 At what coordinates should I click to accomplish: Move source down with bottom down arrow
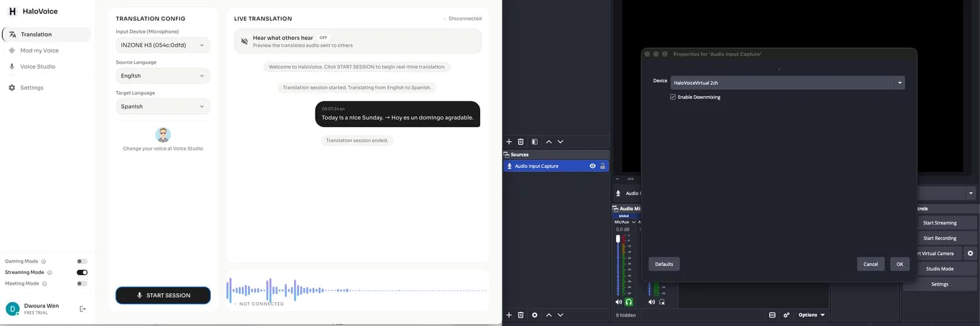click(560, 315)
